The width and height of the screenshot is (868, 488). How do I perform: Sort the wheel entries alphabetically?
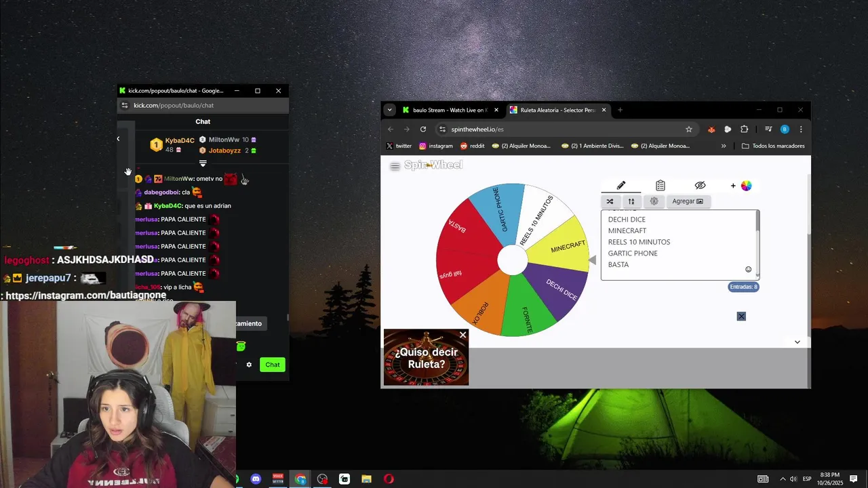(x=631, y=201)
